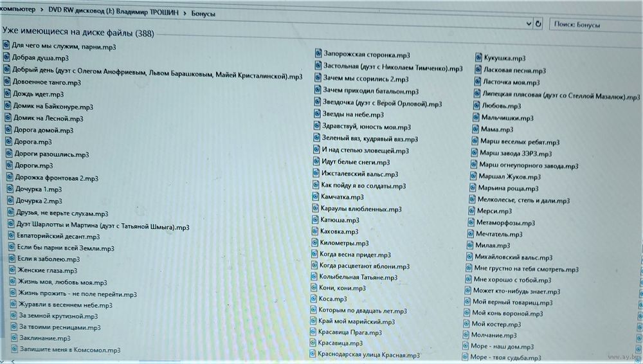This screenshot has height=364, width=643.
Task: Click the refresh button in address bar
Action: 538,24
